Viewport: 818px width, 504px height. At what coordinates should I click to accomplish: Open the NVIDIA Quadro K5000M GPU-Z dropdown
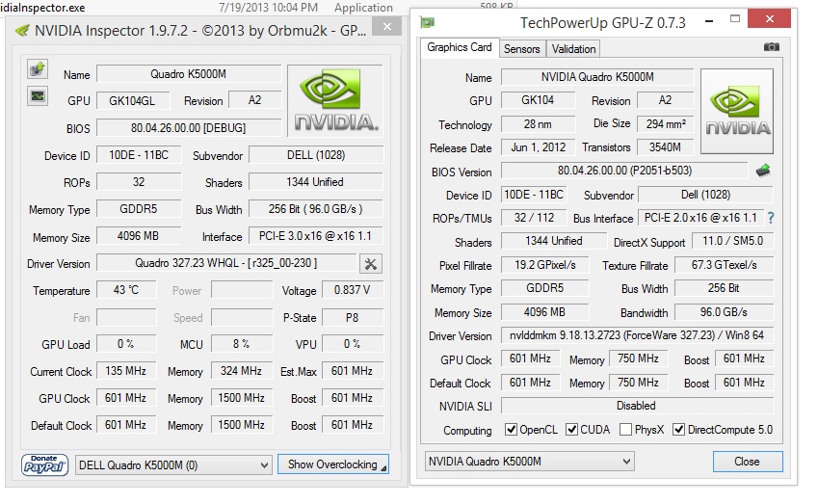[530, 462]
